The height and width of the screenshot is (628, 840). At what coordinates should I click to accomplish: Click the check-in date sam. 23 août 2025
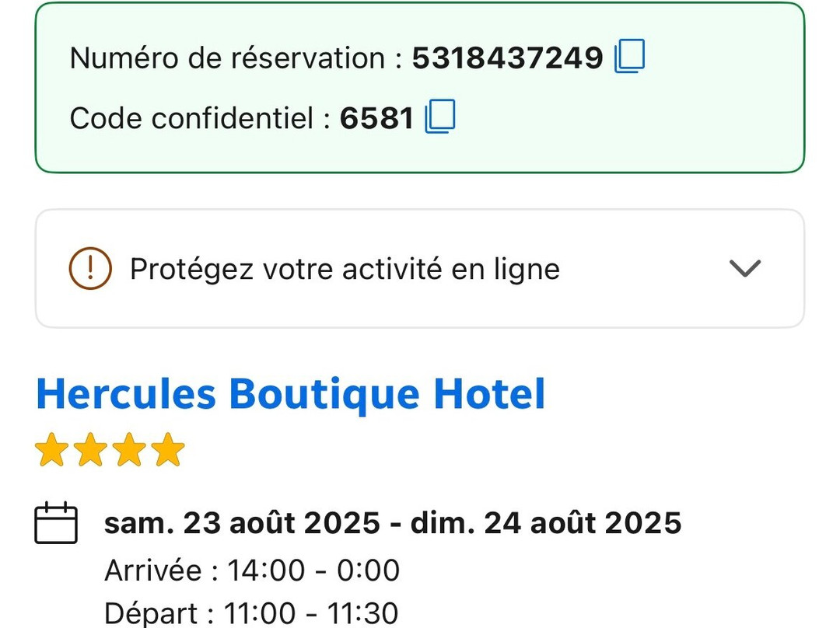pyautogui.click(x=242, y=523)
